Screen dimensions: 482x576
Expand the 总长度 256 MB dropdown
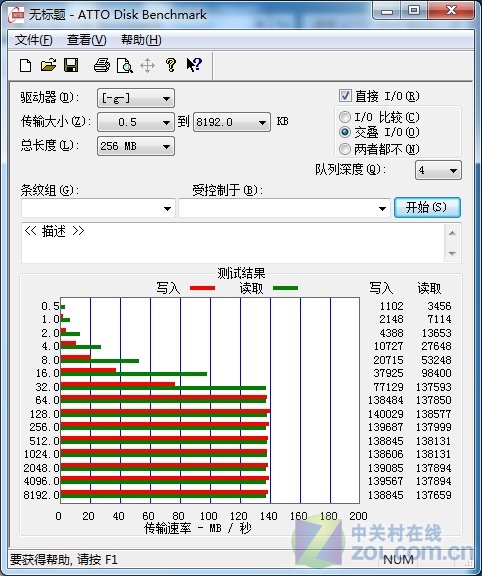click(136, 146)
